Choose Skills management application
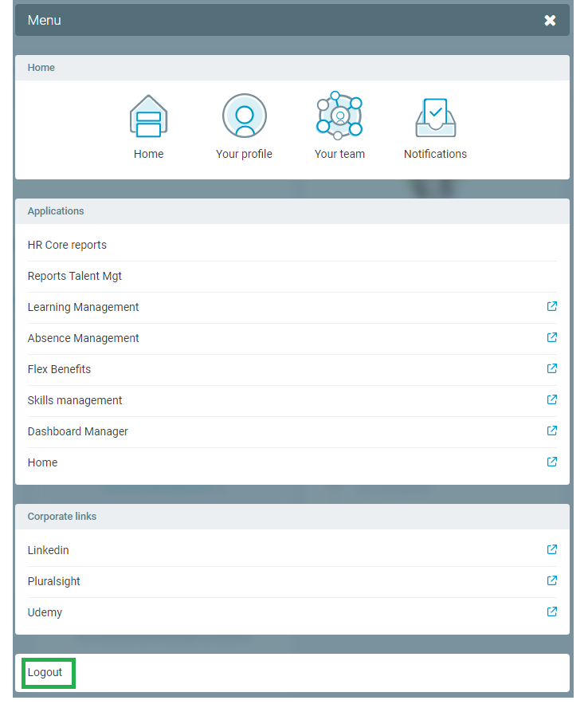This screenshot has height=708, width=588. (x=292, y=401)
